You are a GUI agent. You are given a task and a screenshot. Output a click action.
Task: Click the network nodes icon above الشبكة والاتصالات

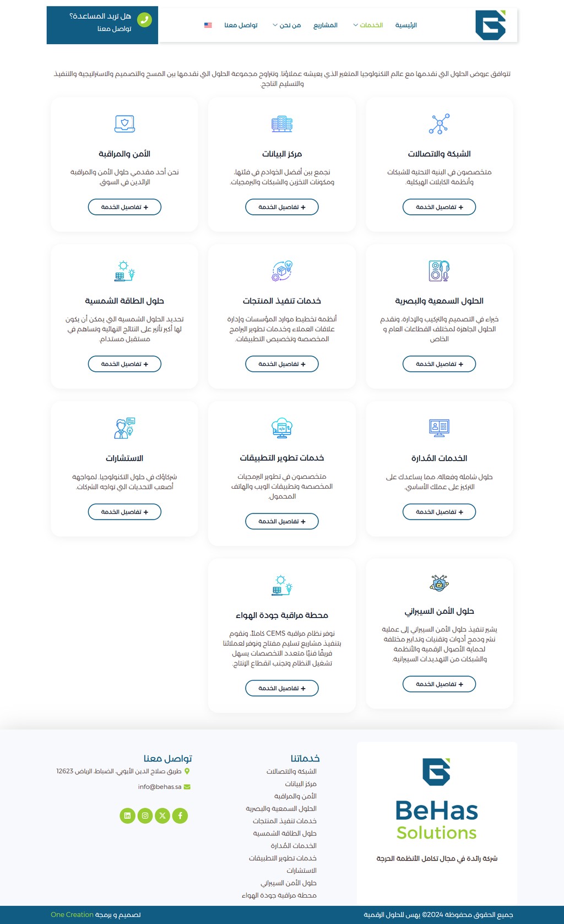click(439, 124)
